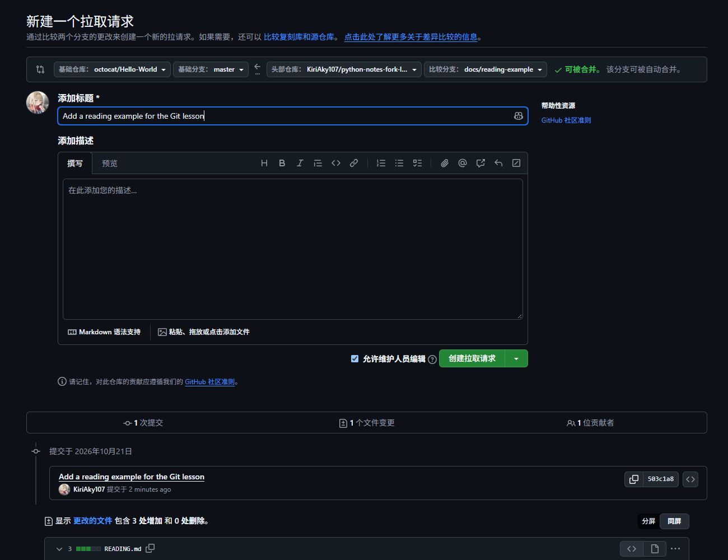
Task: Click 更改的文件 link
Action: click(93, 521)
